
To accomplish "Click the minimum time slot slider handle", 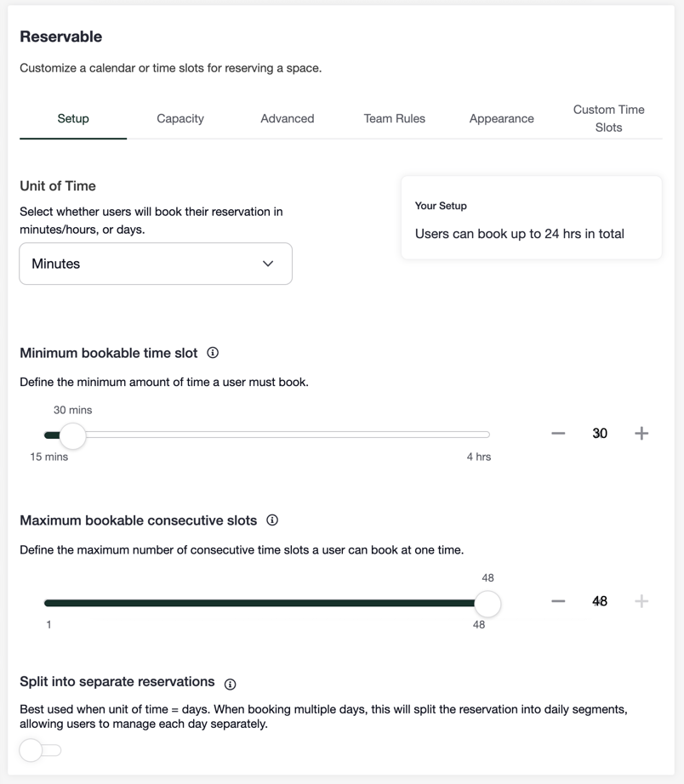I will pyautogui.click(x=73, y=435).
